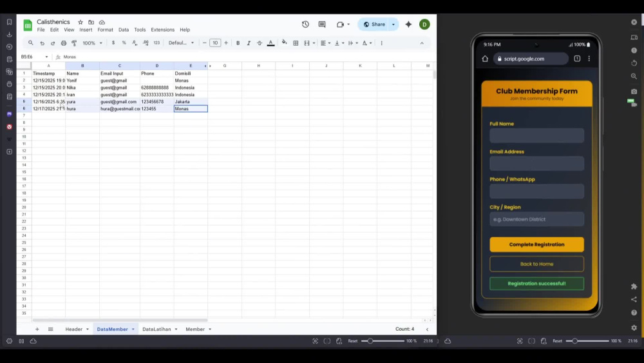Click the Full Name input field

pos(536,135)
